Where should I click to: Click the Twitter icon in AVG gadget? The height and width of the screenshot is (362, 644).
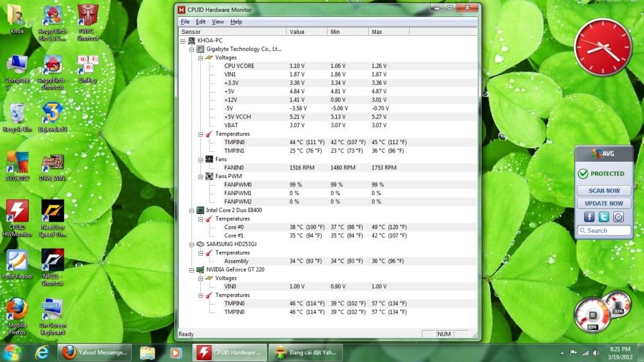point(604,217)
